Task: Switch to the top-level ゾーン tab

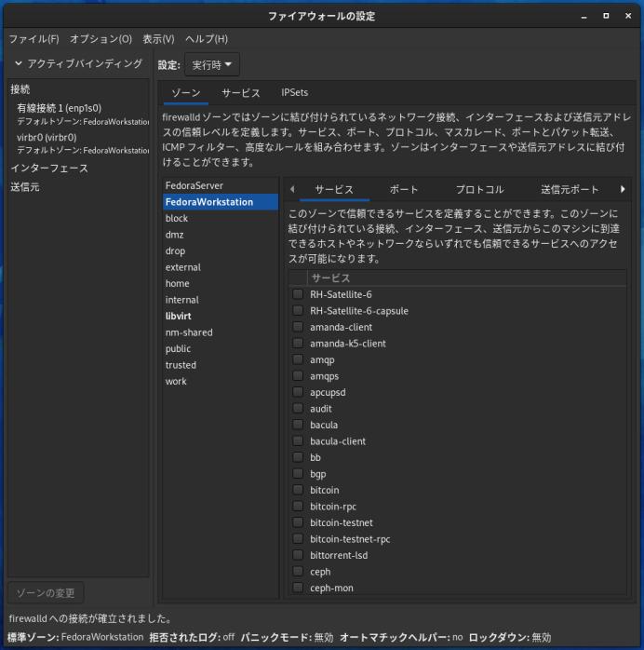Action: tap(186, 93)
